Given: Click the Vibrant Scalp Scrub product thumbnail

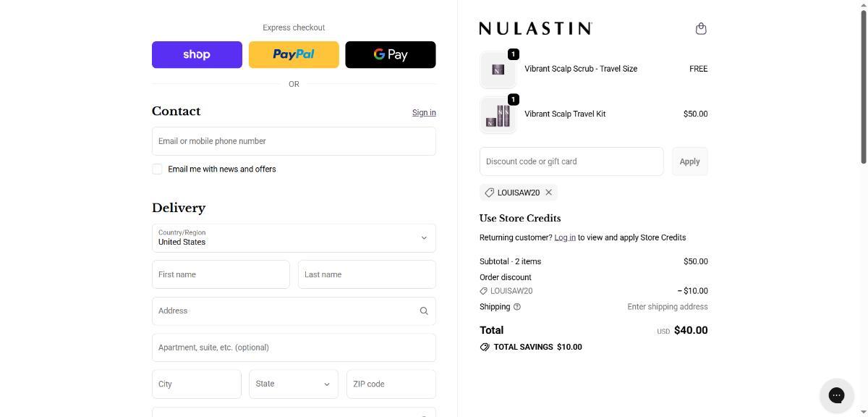Looking at the screenshot, I should tap(498, 69).
